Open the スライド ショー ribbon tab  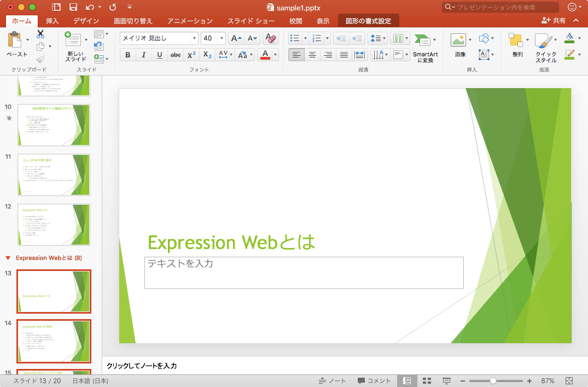tap(251, 21)
